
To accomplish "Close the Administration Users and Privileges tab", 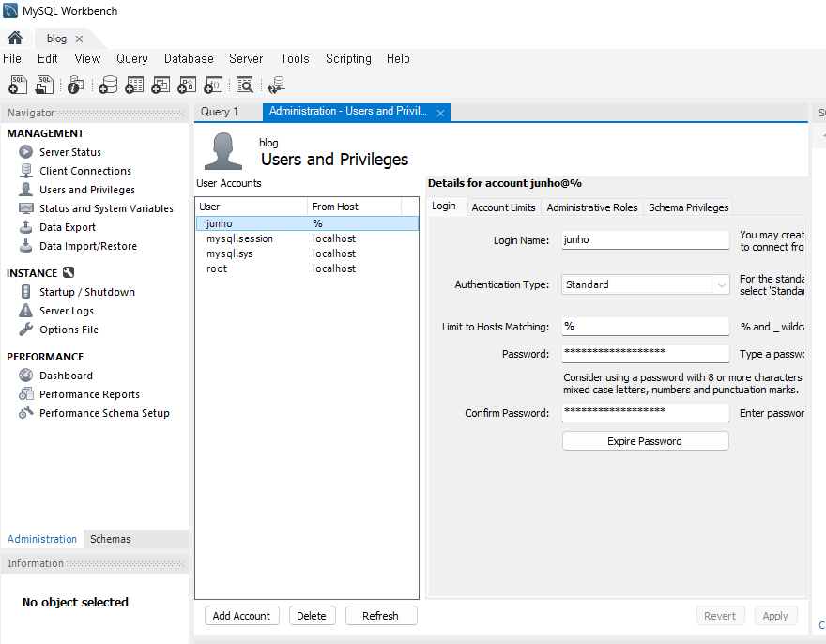I will click(440, 113).
